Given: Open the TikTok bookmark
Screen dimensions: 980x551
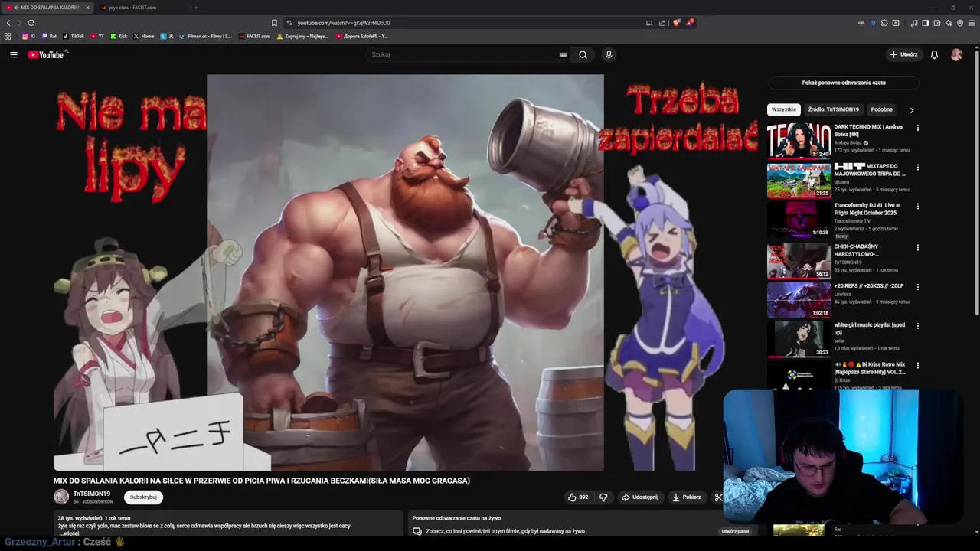Looking at the screenshot, I should tap(73, 36).
